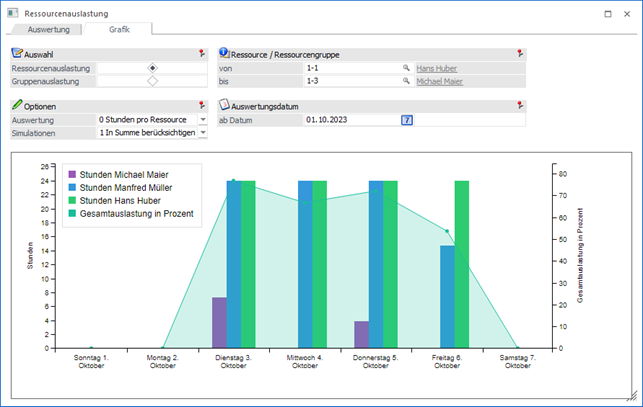Click the purple Stunden Michael Maier legend swatch

[70, 175]
